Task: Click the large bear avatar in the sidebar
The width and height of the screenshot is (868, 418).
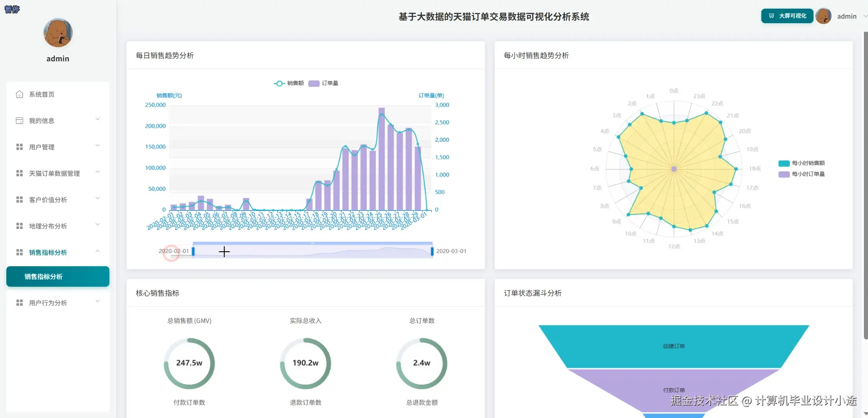Action: (58, 33)
